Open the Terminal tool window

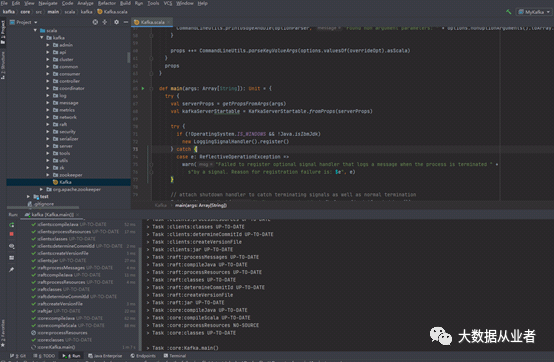click(x=175, y=356)
